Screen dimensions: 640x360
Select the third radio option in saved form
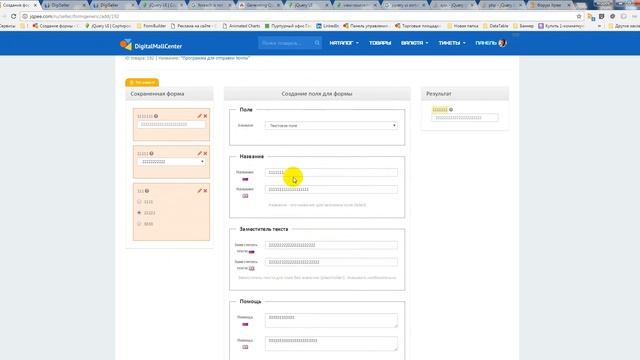click(139, 224)
